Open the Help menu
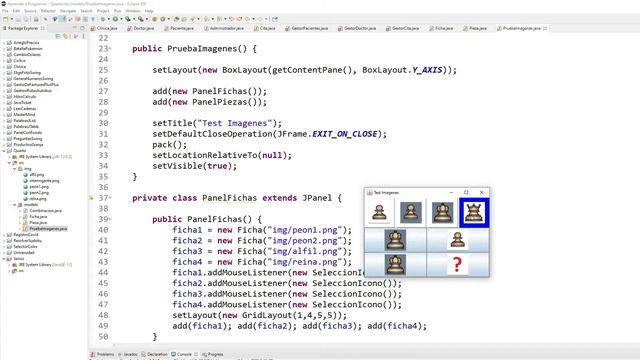 click(x=149, y=11)
